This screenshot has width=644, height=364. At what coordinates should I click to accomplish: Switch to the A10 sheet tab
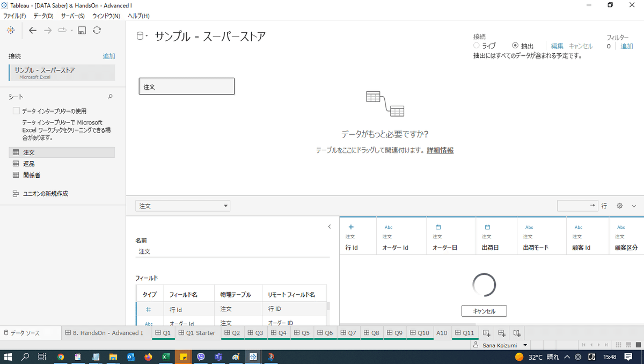pos(442,333)
